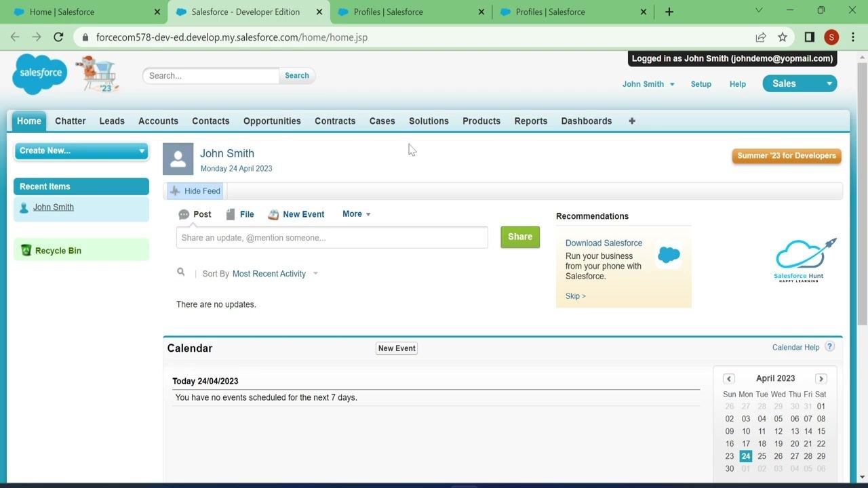Open the tab search chevron in Chrome
This screenshot has height=488, width=868.
click(x=759, y=10)
